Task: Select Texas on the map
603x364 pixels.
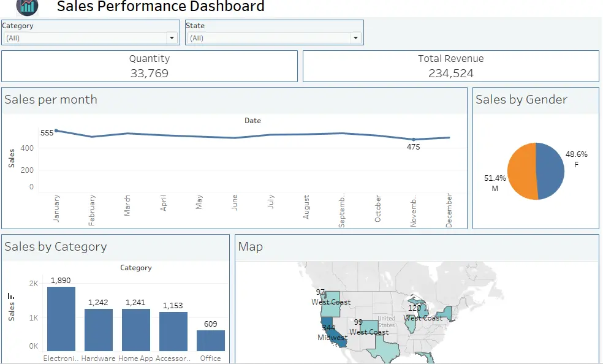Action: click(386, 349)
